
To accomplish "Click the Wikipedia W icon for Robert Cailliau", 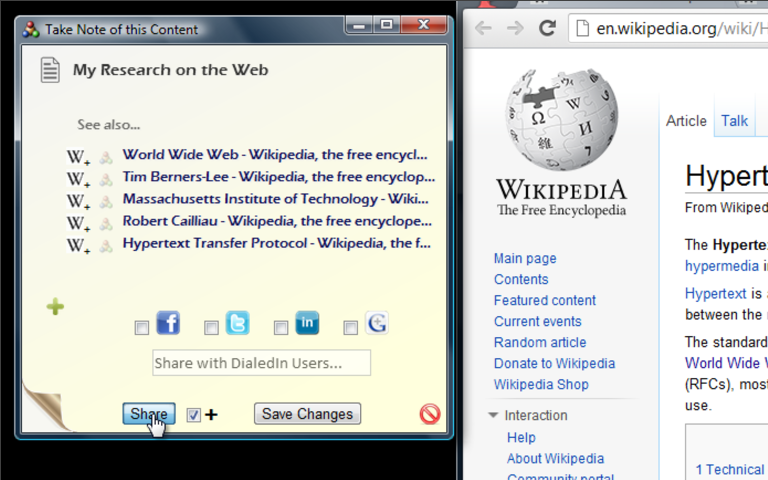I will (78, 223).
